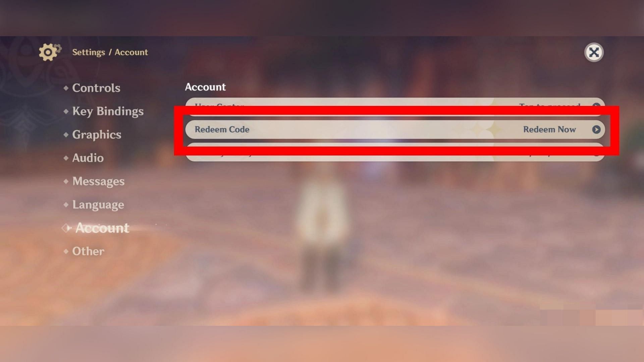The height and width of the screenshot is (362, 644).
Task: Select the Audio settings option
Action: [x=88, y=157]
